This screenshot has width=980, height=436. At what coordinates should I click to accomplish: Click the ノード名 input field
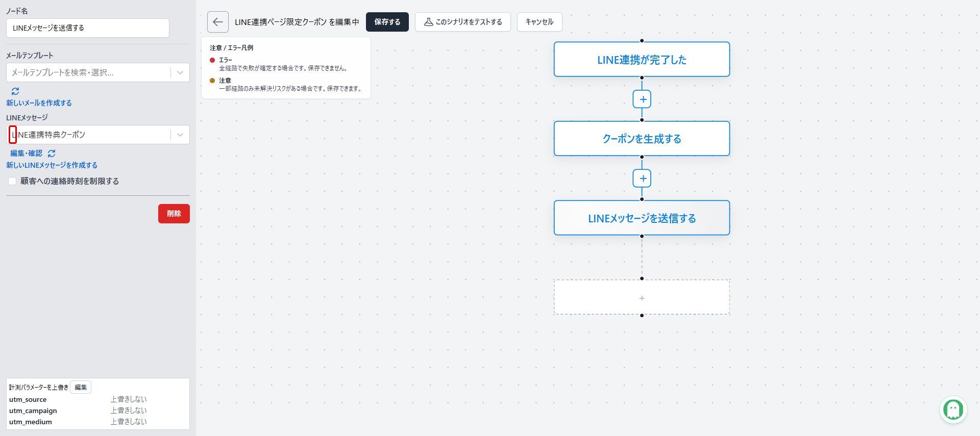(88, 28)
